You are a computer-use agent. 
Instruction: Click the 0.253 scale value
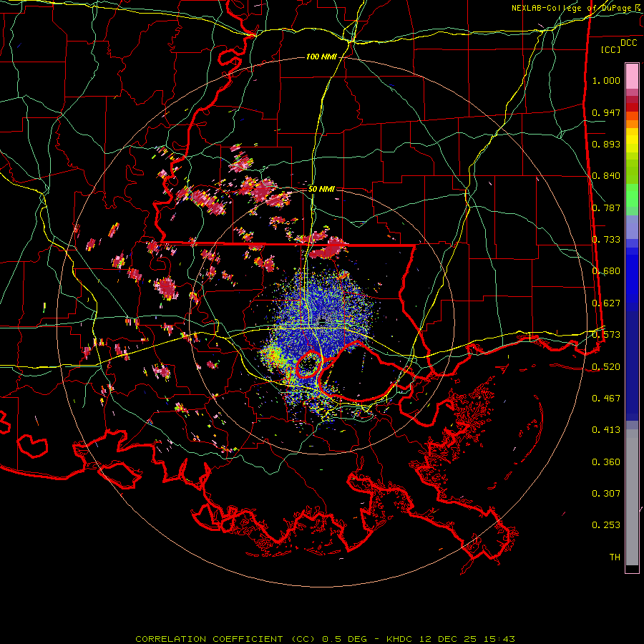606,525
